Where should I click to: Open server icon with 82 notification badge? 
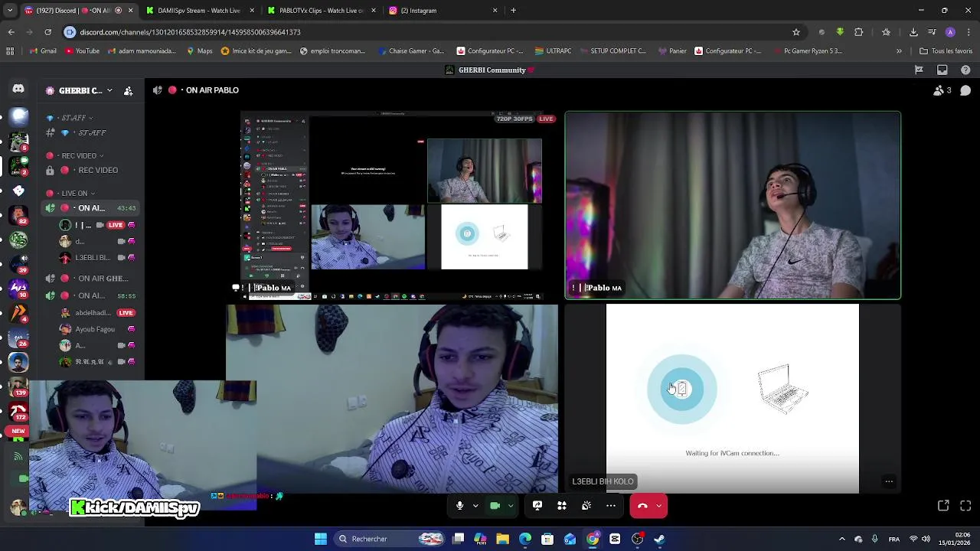(18, 216)
